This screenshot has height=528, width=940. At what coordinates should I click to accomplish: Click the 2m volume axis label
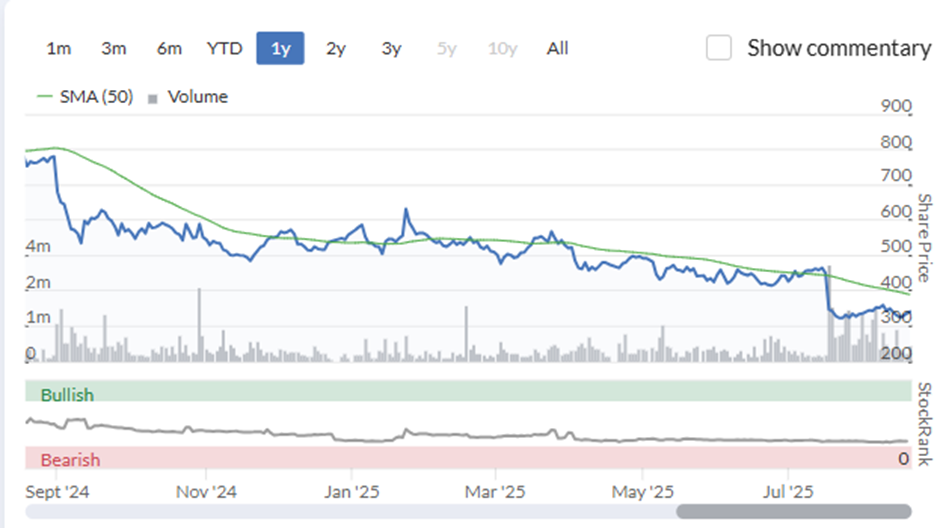(38, 282)
